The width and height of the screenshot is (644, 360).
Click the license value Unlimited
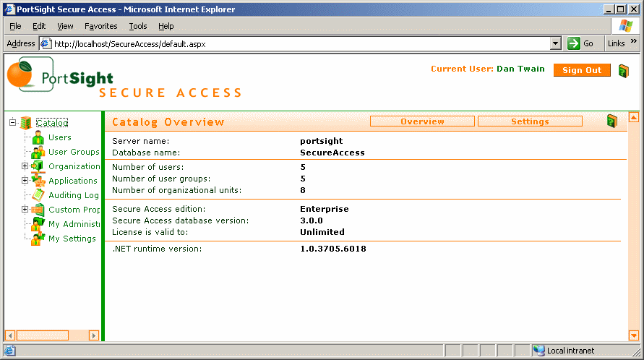(322, 232)
